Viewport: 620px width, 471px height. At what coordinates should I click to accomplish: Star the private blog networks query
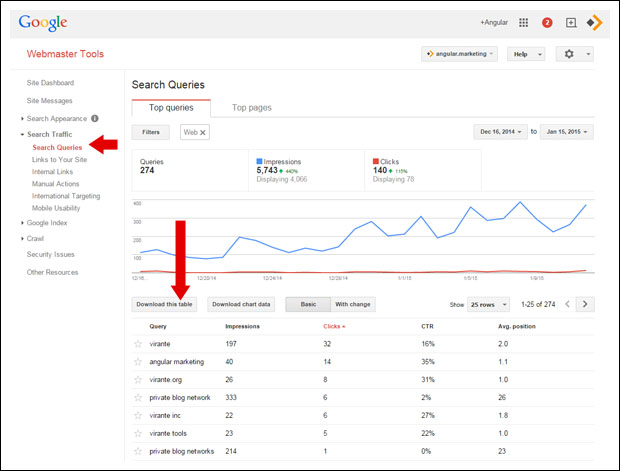point(138,451)
